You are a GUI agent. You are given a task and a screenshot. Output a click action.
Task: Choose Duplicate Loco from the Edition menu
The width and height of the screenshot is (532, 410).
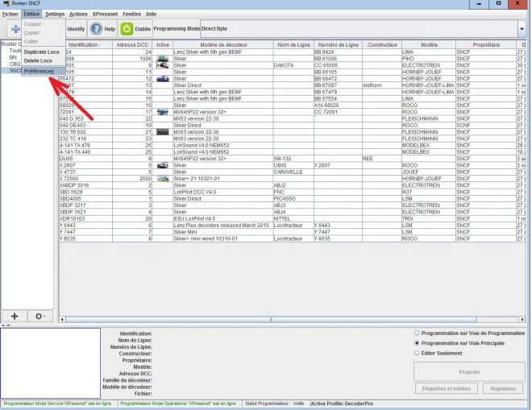click(44, 52)
